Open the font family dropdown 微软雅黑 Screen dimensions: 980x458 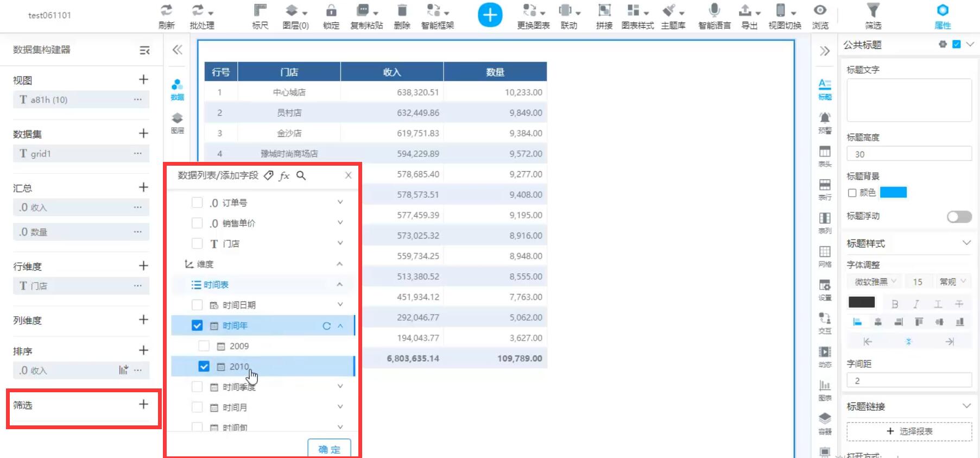874,281
